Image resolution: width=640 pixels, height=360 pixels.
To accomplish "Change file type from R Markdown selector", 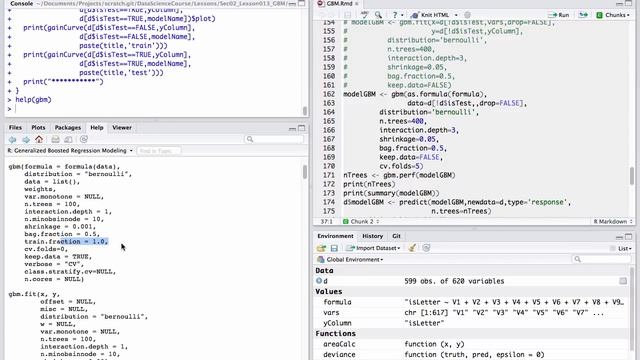I will pos(613,222).
